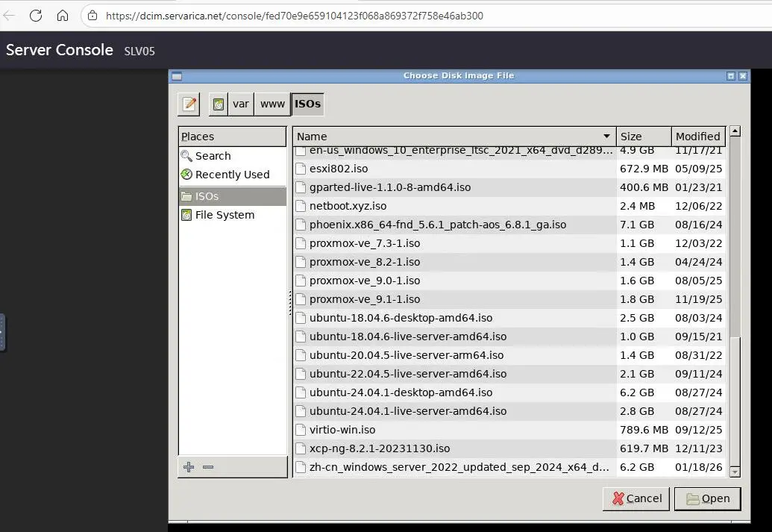Viewport: 772px width, 532px height.
Task: Sort files by Modified column header
Action: 697,137
